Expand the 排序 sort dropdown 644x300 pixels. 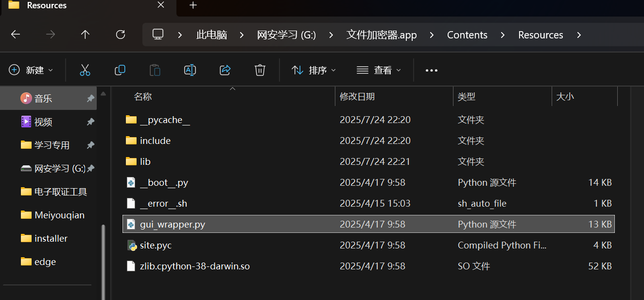tap(313, 70)
